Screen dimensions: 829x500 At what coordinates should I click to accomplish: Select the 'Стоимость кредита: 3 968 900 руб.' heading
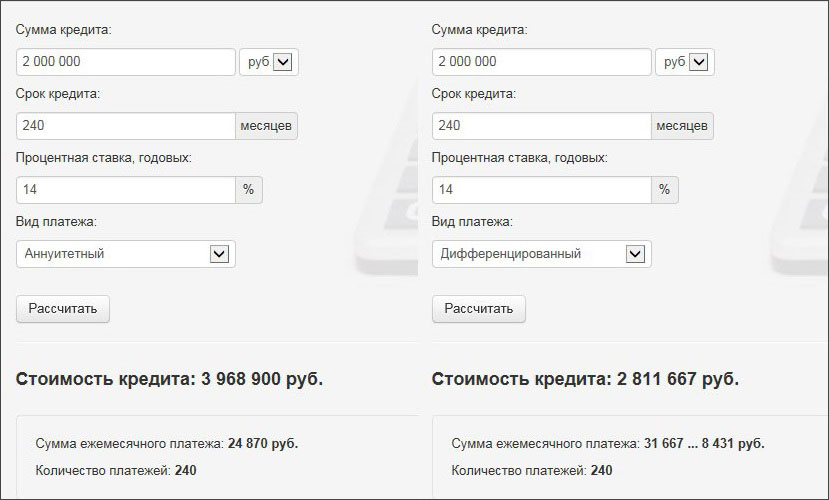(169, 380)
